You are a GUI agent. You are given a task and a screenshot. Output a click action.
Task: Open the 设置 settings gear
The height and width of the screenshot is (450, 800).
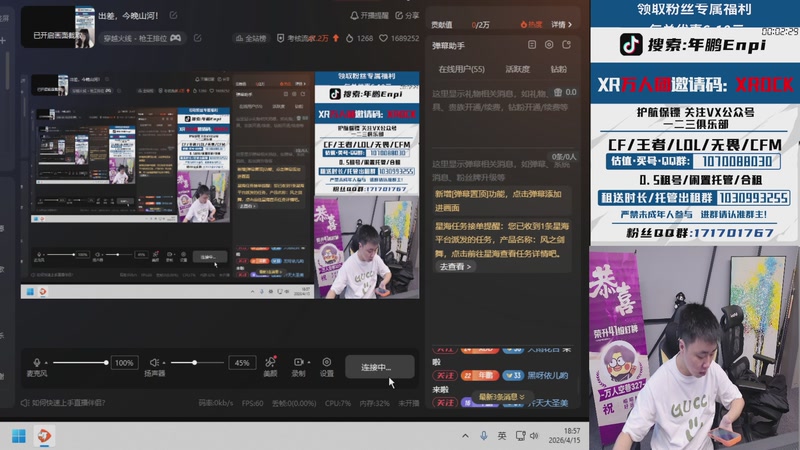click(327, 362)
